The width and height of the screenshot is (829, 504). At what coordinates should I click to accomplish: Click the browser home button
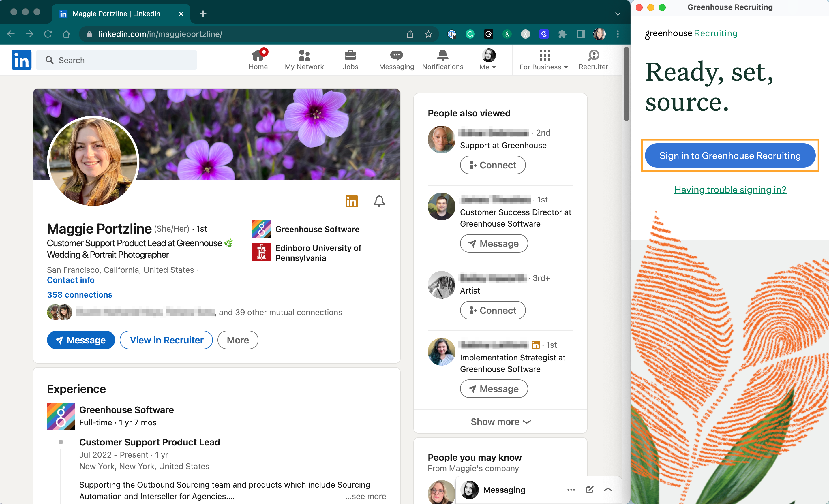click(66, 34)
